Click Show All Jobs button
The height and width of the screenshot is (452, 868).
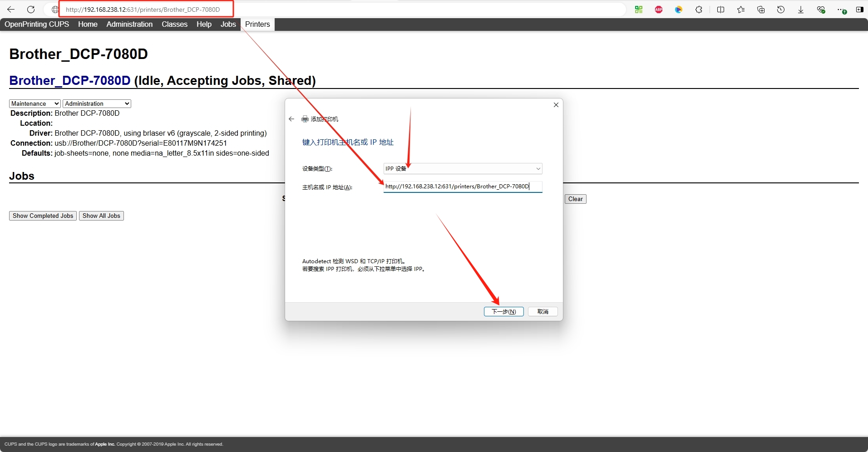tap(101, 216)
